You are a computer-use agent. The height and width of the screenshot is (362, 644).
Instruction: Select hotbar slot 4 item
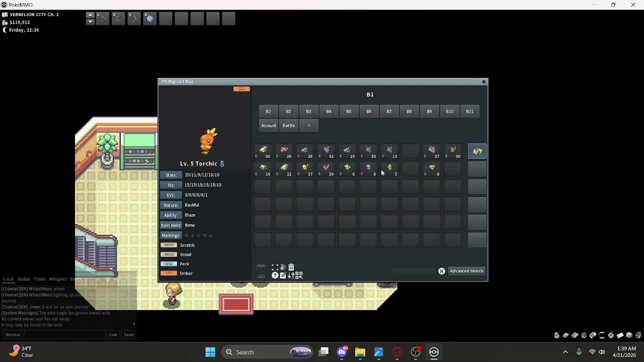(150, 19)
